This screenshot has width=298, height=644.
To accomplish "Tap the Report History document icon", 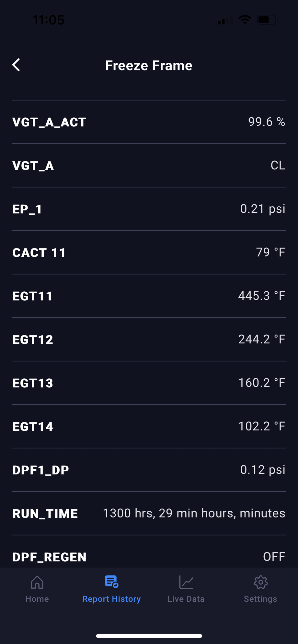I will [x=111, y=582].
